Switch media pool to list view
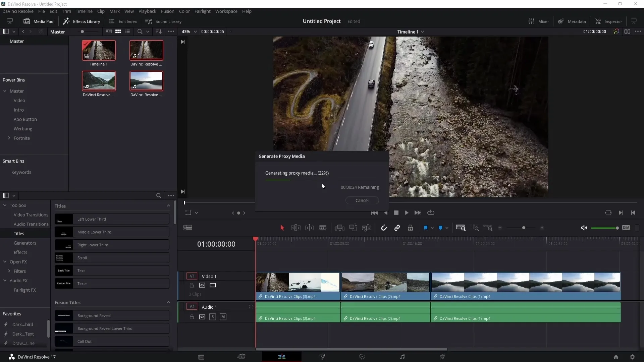The image size is (644, 362). [127, 32]
